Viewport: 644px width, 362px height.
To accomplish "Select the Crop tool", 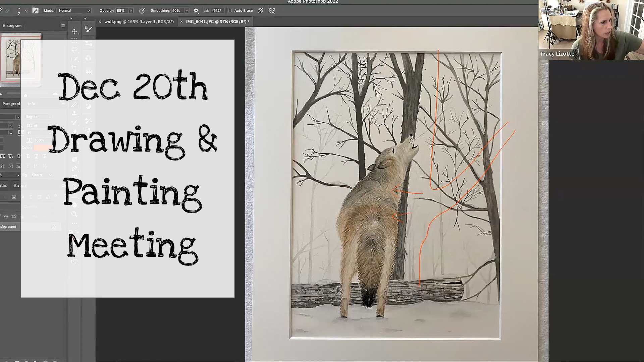I will pyautogui.click(x=74, y=68).
